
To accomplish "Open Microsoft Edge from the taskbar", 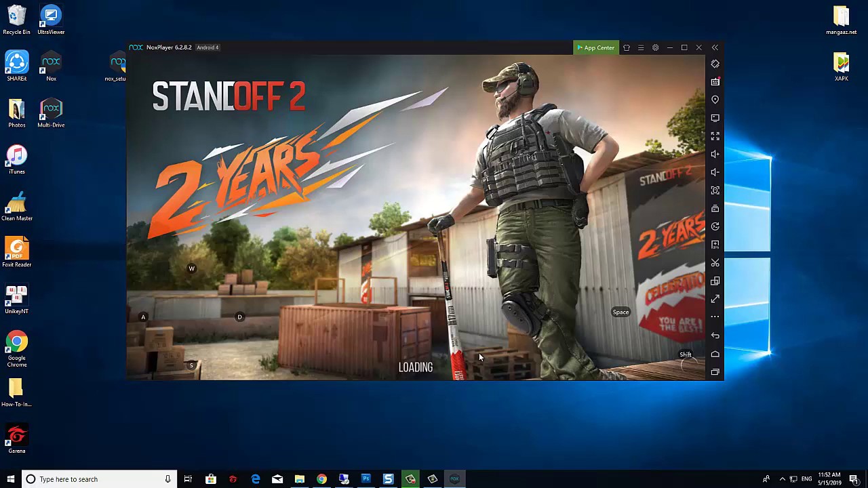I will click(x=255, y=479).
